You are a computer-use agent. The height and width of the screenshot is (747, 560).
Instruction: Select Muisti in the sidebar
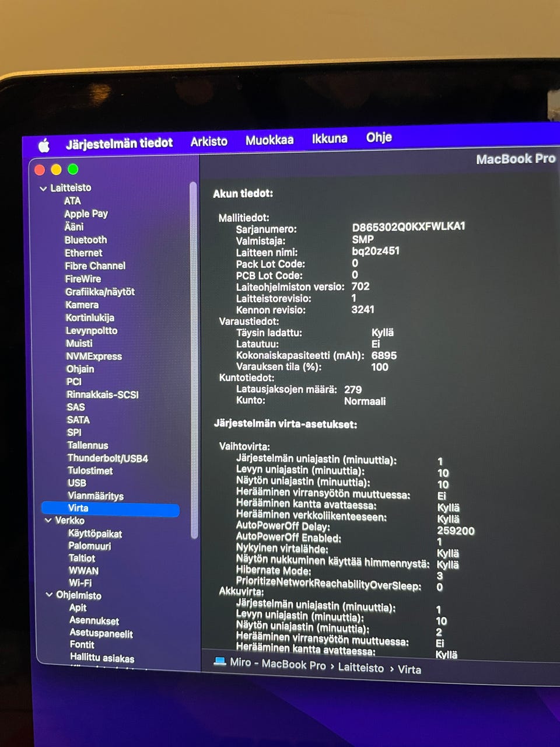[x=79, y=343]
